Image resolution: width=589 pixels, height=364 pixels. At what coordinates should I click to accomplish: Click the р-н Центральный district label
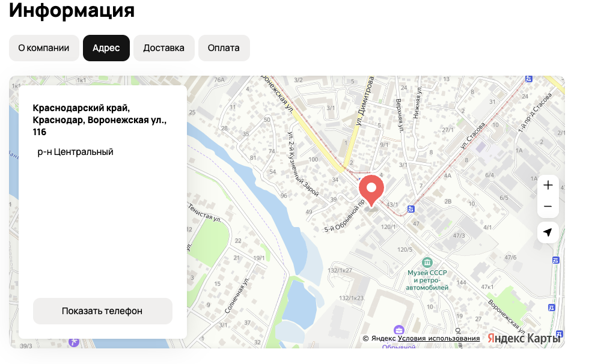(x=75, y=152)
